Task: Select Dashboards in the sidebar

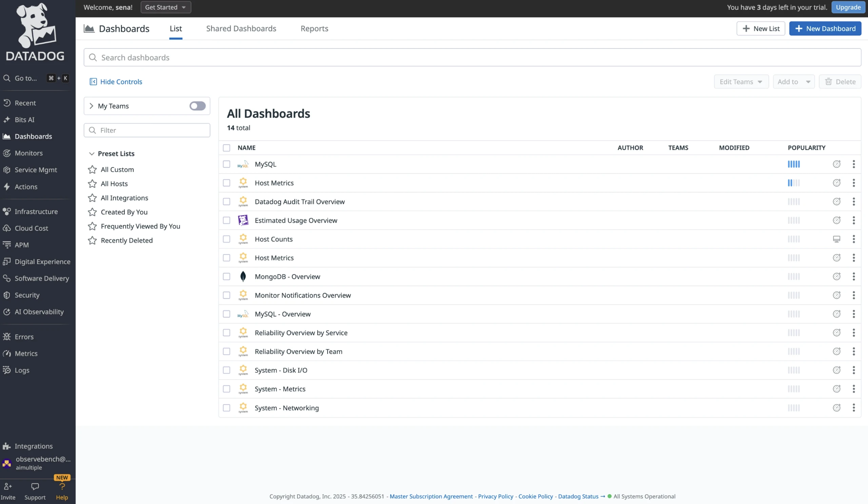Action: pos(33,136)
